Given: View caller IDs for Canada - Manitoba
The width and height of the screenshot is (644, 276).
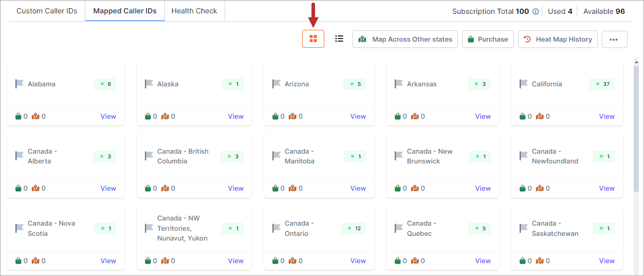Looking at the screenshot, I should pos(358,188).
